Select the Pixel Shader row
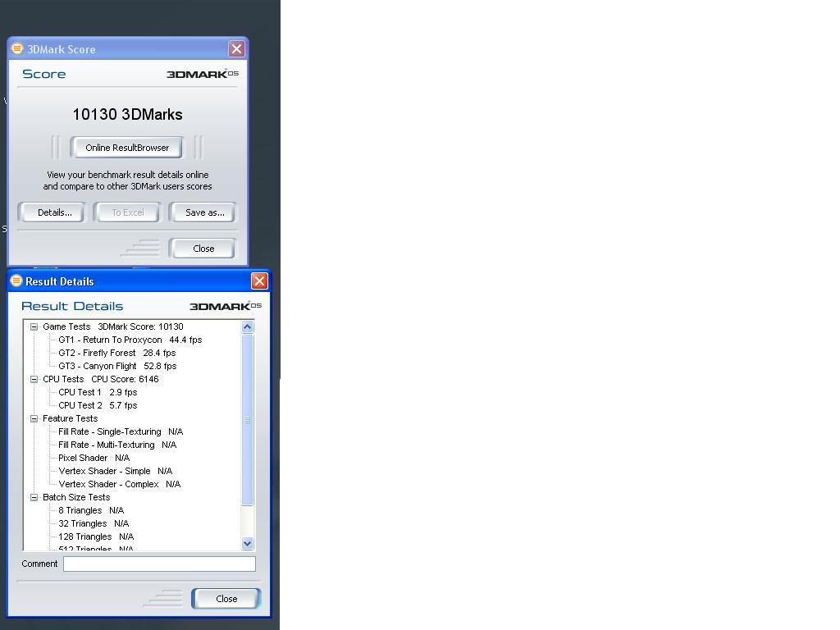840x630 pixels. 94,458
